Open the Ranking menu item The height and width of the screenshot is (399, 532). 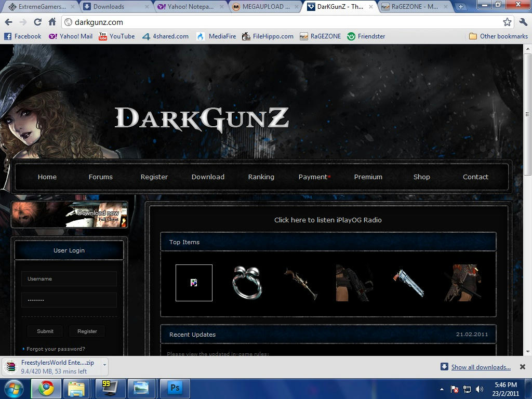point(261,177)
